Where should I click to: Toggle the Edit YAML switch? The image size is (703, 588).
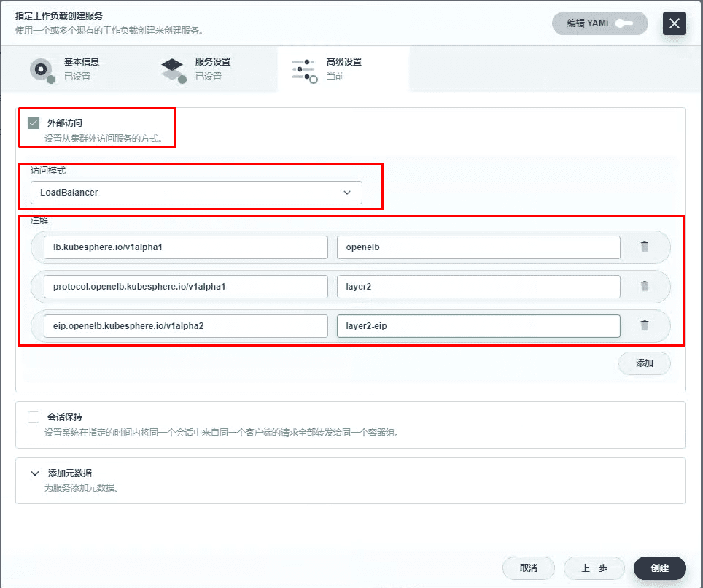click(x=624, y=23)
